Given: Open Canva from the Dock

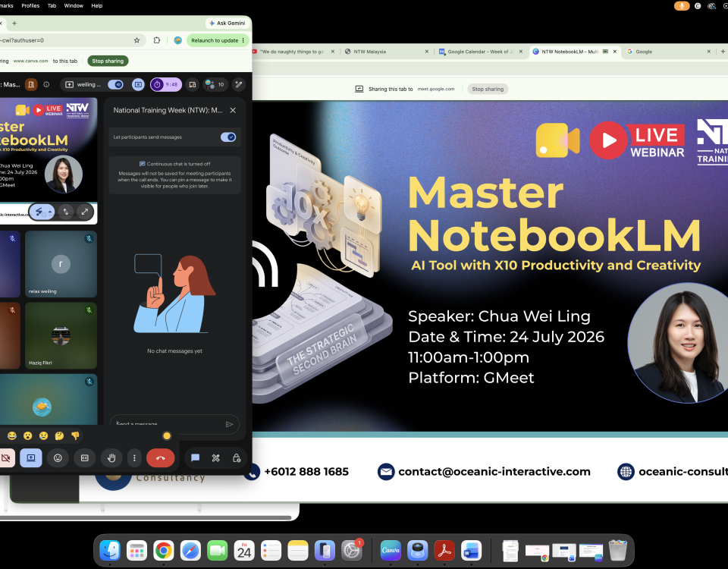Looking at the screenshot, I should point(391,551).
